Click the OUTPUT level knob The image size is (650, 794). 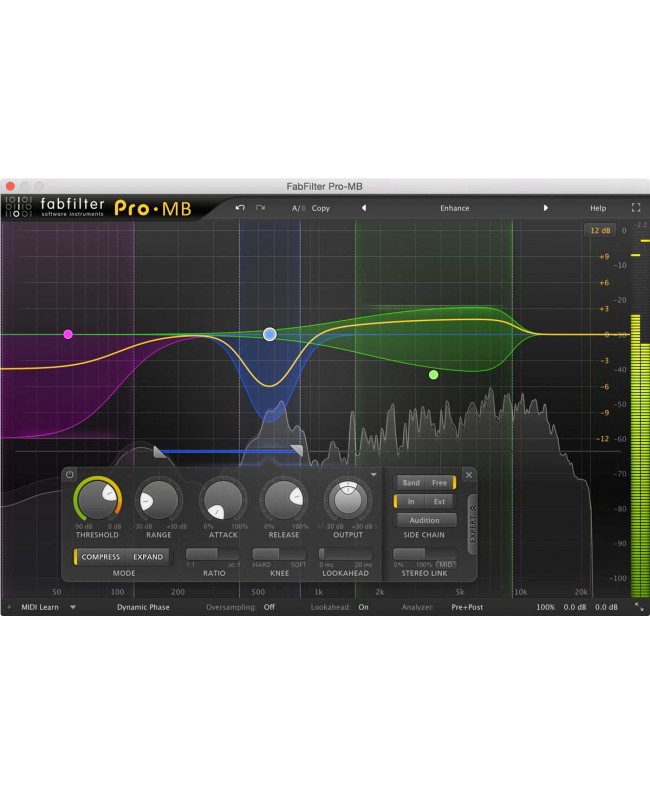348,501
